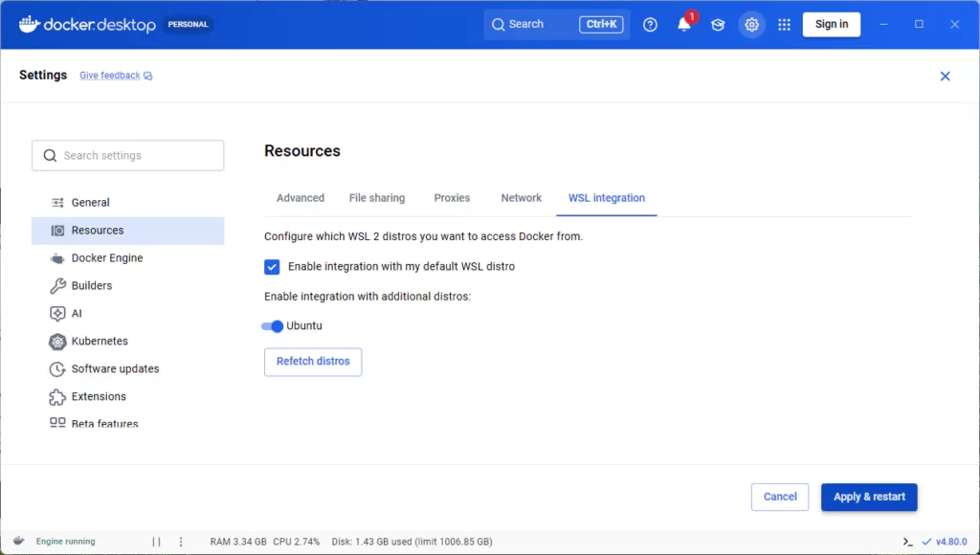Open the Network tab
The image size is (980, 555).
pos(522,198)
